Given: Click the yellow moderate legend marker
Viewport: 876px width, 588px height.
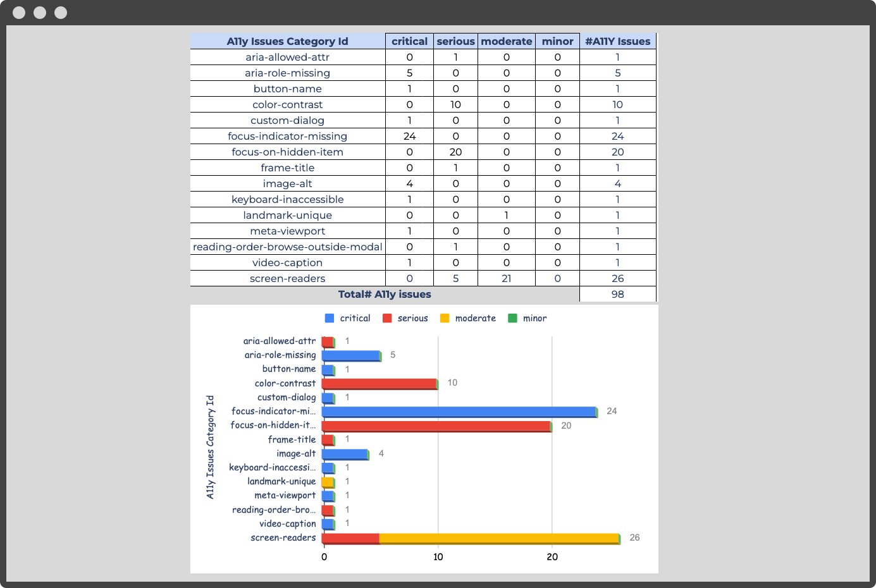Looking at the screenshot, I should click(447, 318).
